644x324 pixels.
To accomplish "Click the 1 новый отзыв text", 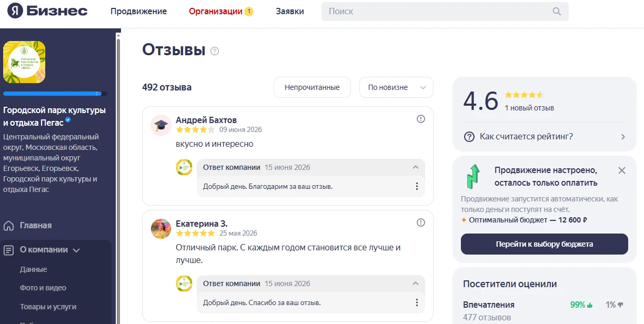I will (529, 108).
